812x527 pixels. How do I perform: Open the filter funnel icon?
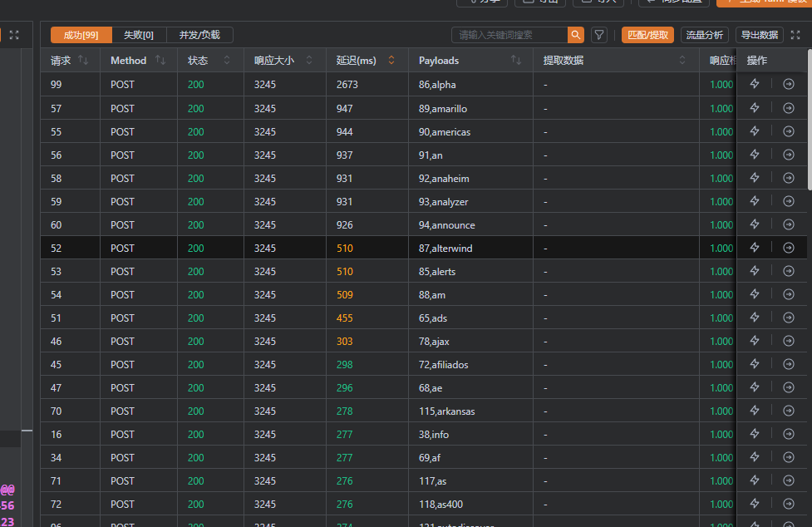(x=598, y=35)
